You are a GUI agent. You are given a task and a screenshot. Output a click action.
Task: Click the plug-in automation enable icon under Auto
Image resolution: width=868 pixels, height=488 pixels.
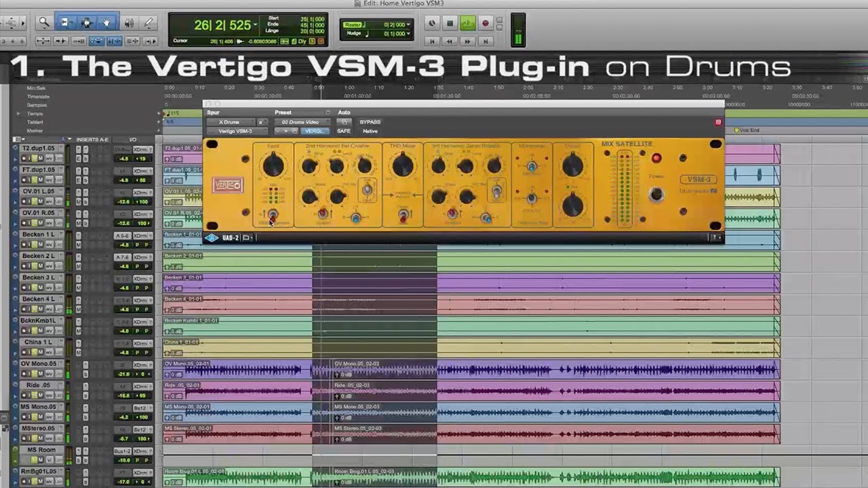click(x=344, y=122)
